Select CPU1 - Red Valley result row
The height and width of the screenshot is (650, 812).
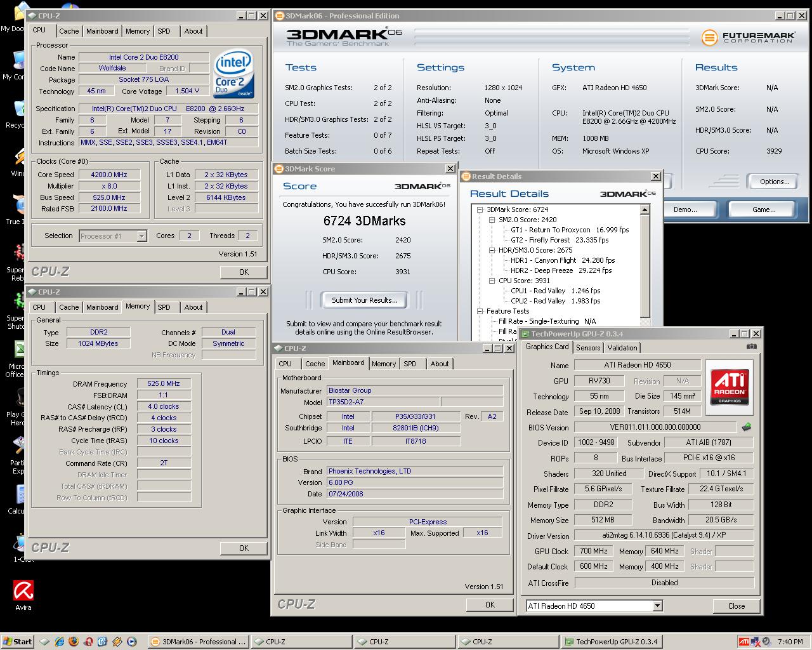pos(555,291)
